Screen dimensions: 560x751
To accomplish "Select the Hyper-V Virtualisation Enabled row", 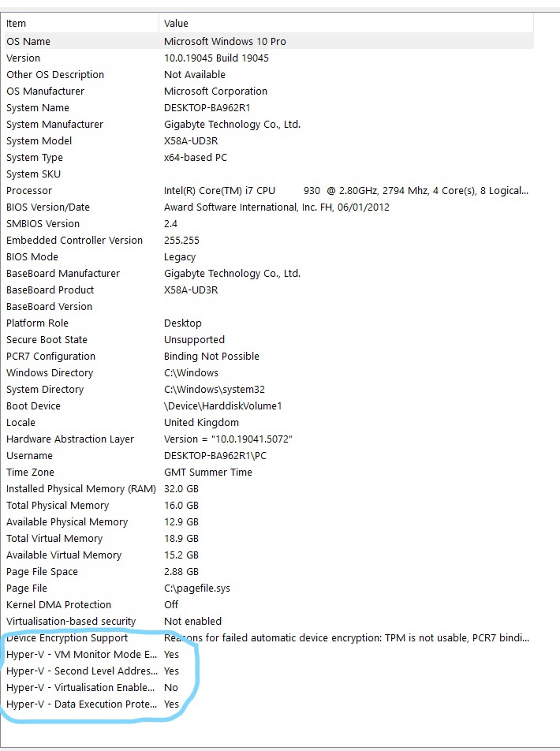I will coord(269,688).
